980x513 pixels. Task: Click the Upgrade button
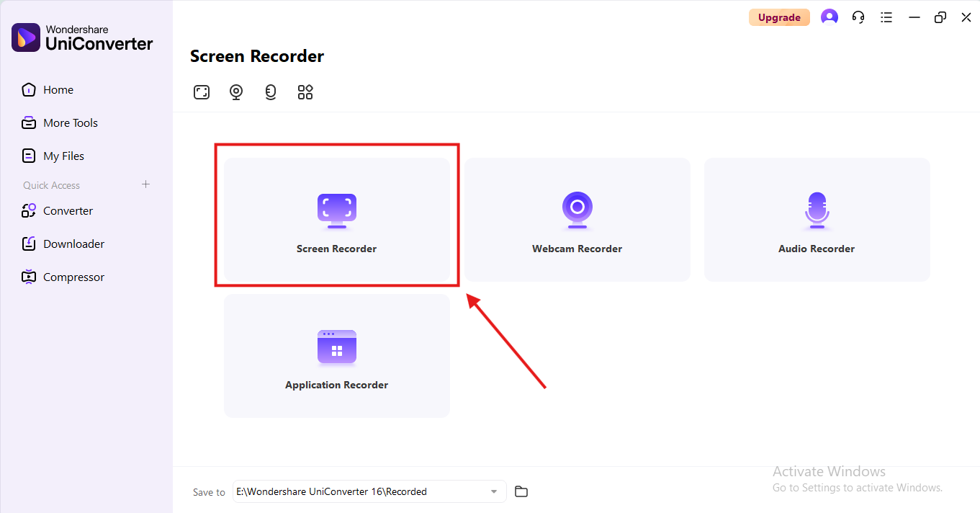779,17
